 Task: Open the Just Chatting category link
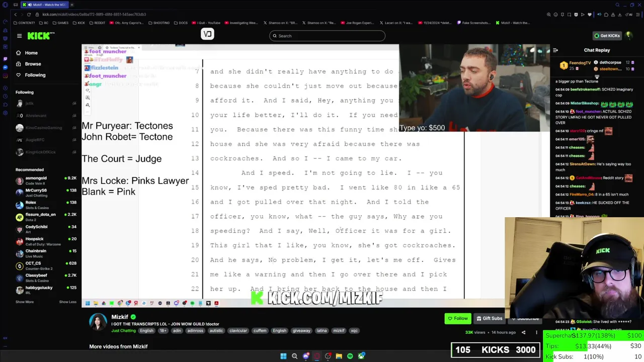[123, 331]
